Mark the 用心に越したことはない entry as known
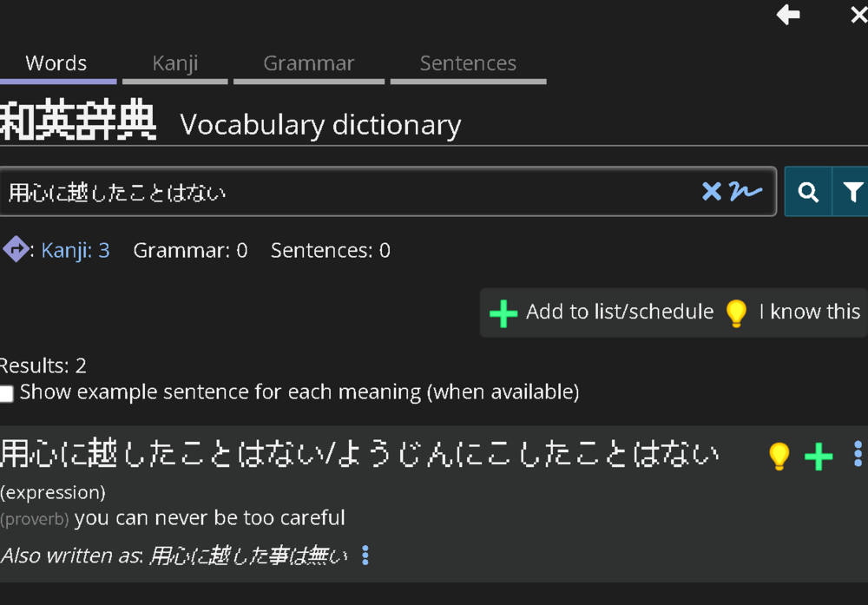Image resolution: width=868 pixels, height=605 pixels. coord(779,456)
